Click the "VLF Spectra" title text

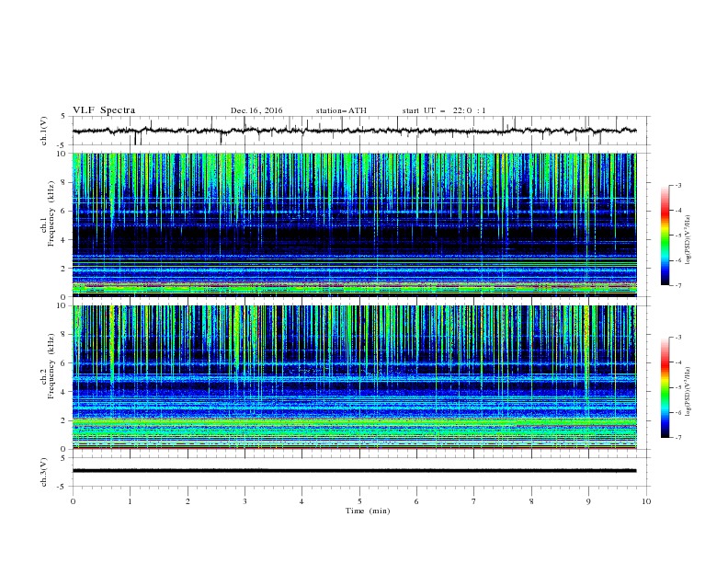(x=104, y=110)
